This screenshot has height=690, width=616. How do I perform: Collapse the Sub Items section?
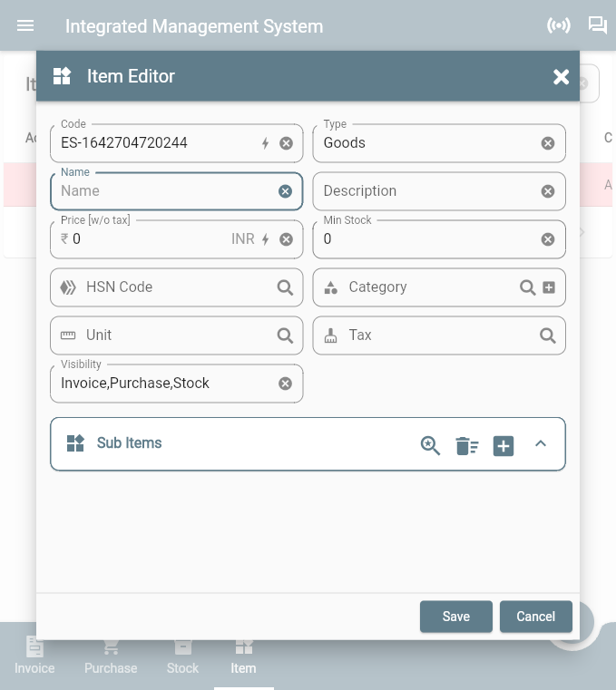[541, 443]
